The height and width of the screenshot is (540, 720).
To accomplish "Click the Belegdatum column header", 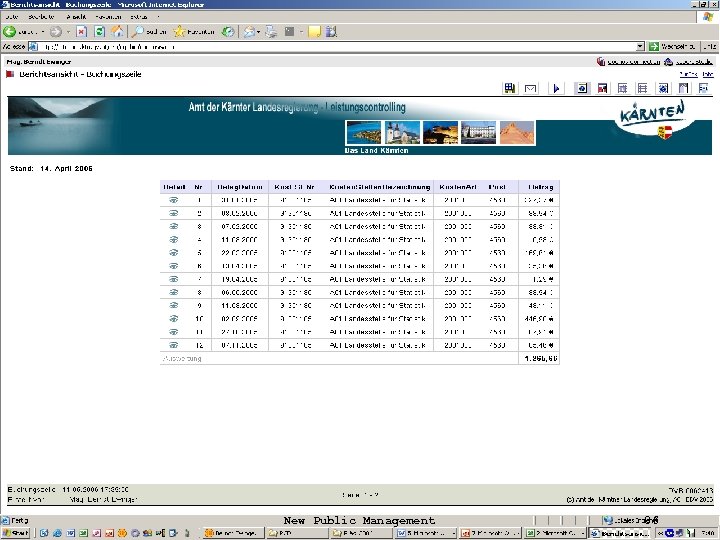I will 240,187.
